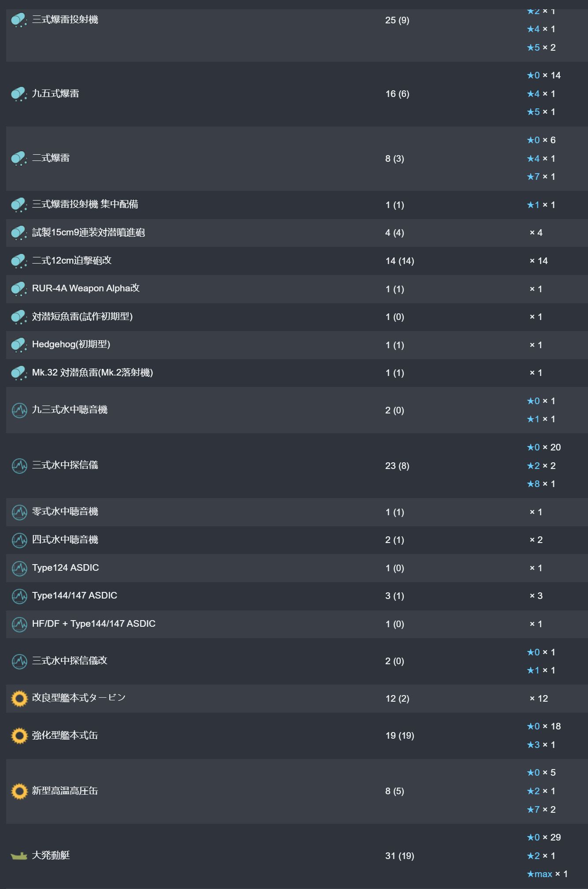Click the depth charge icon beside Hedgehog(初期型)

19,345
